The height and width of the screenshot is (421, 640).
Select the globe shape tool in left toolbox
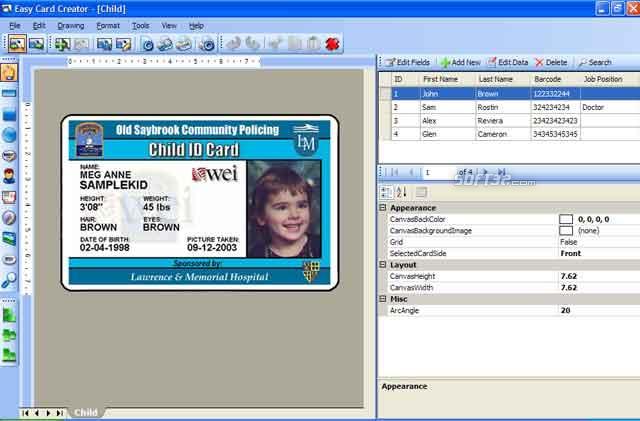point(11,135)
